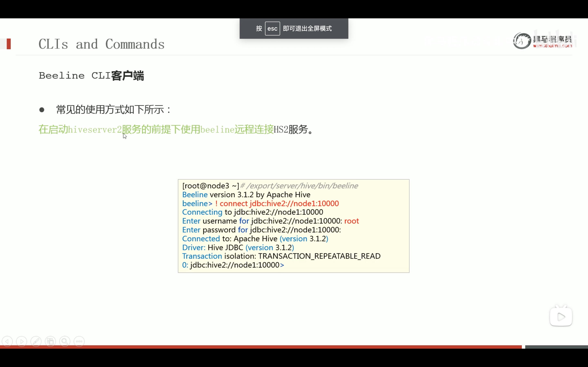Screen dimensions: 588x367
Task: Go to the previous slide arrow
Action: pyautogui.click(x=7, y=341)
